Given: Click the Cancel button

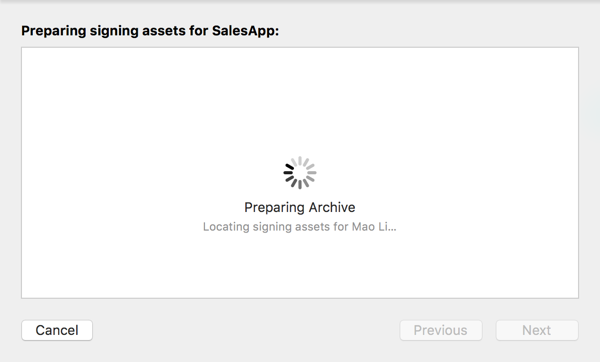Looking at the screenshot, I should (x=57, y=330).
